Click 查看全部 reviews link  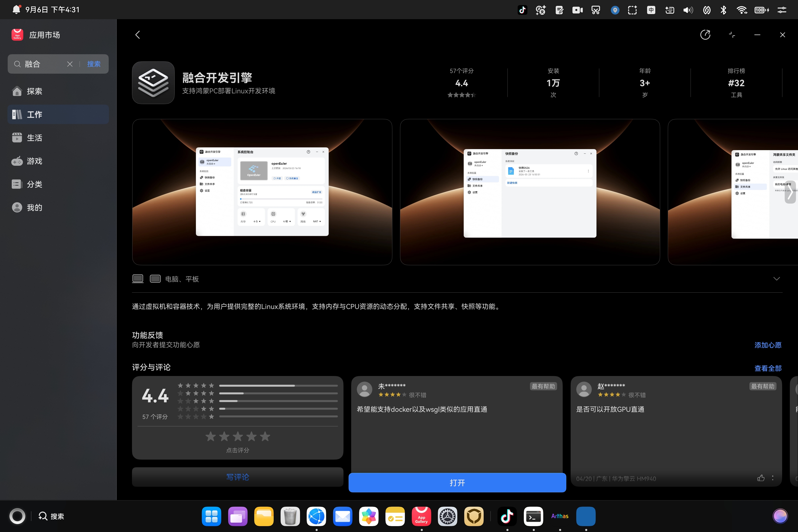[x=768, y=368]
